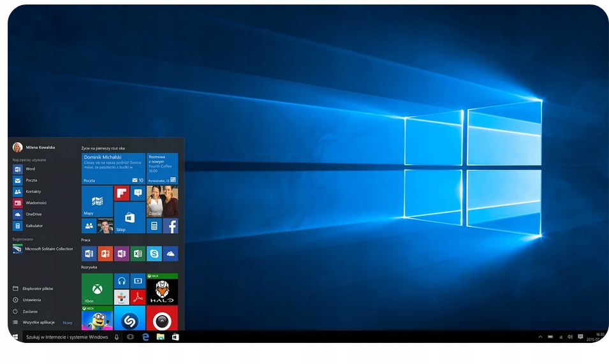
Task: Open the Action Center notifications icon
Action: tap(581, 337)
